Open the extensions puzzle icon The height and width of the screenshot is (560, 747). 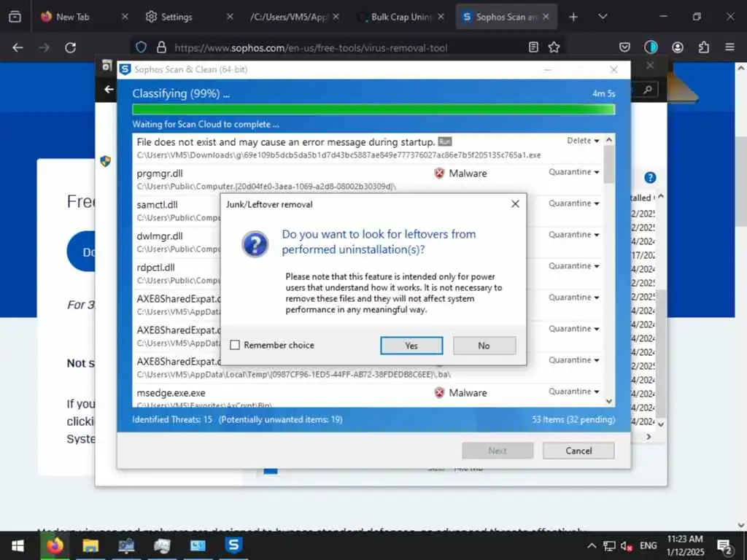point(704,47)
